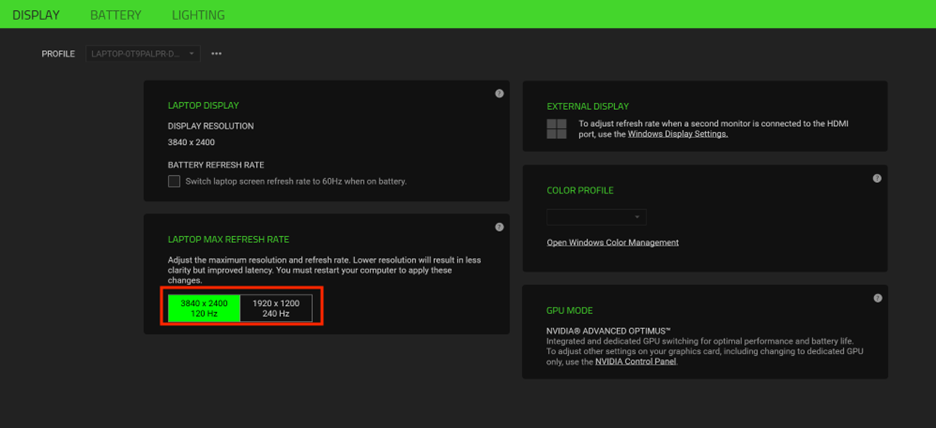Open the NVIDIA Control Panel link

635,362
